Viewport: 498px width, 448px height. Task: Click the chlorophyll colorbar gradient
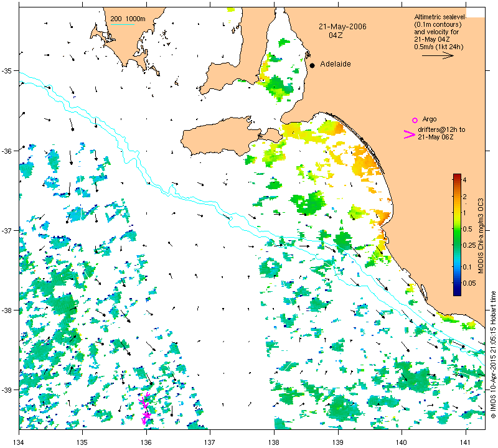(x=457, y=235)
